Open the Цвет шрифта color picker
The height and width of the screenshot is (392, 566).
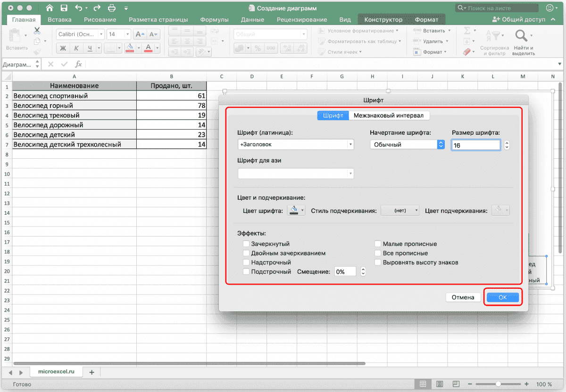tap(296, 211)
